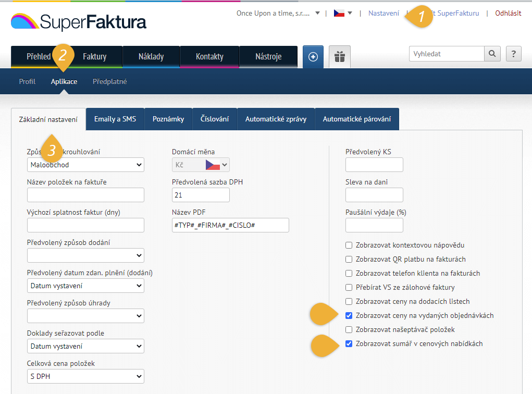Open the Celková cena položek dropdown
Image resolution: width=532 pixels, height=394 pixels.
pyautogui.click(x=85, y=376)
